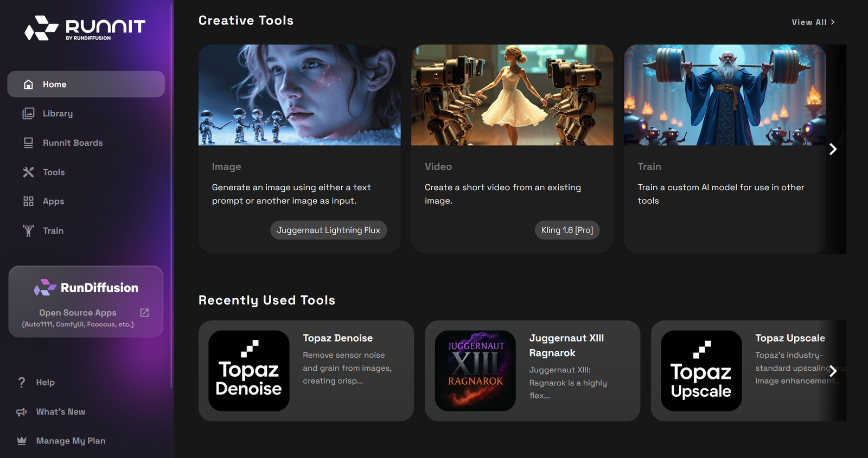Click the Juggernaut XIII Ragnarok tool title
This screenshot has height=458, width=868.
click(566, 345)
